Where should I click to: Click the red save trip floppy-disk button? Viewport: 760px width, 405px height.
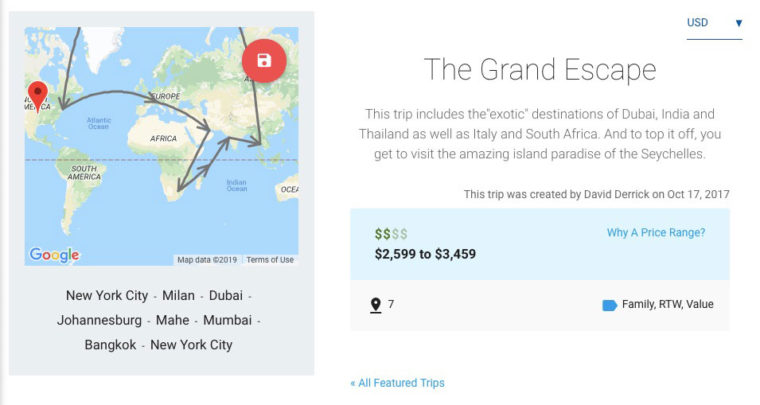[x=264, y=61]
